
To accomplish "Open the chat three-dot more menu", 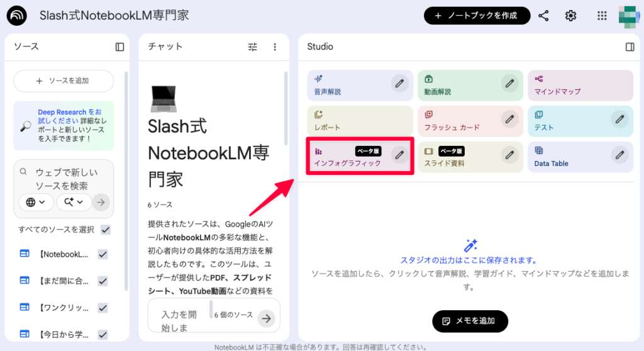I will [275, 47].
